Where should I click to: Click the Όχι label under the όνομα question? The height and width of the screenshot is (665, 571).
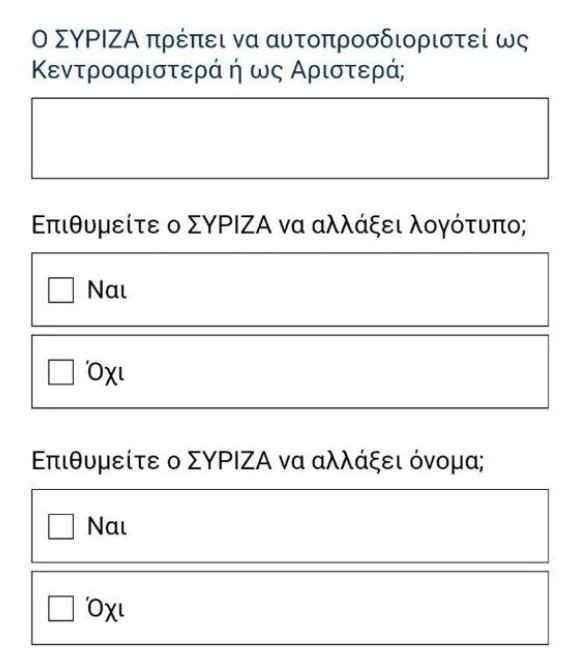click(106, 608)
